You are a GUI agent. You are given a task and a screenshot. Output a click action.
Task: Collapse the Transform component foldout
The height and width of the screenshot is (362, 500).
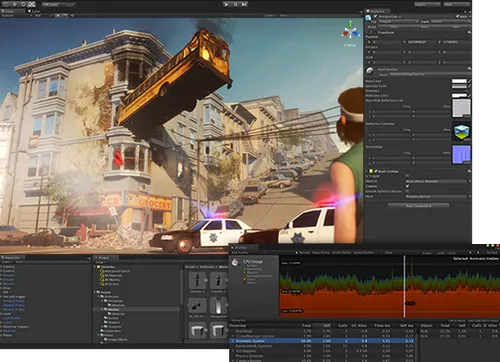[367, 32]
